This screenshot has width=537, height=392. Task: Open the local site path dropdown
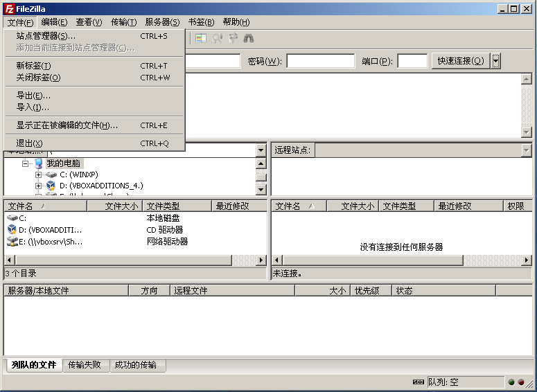(261, 150)
